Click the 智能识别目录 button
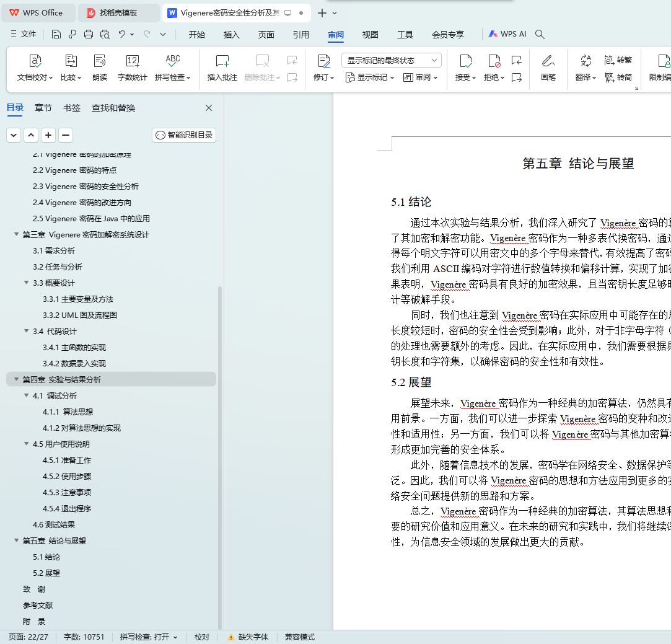The width and height of the screenshot is (671, 644). point(184,135)
